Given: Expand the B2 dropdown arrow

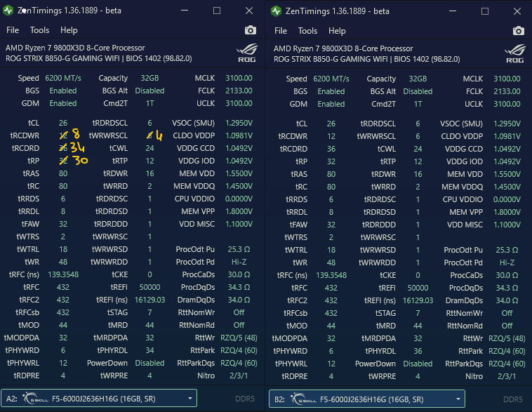Looking at the screenshot, I should click(x=458, y=399).
